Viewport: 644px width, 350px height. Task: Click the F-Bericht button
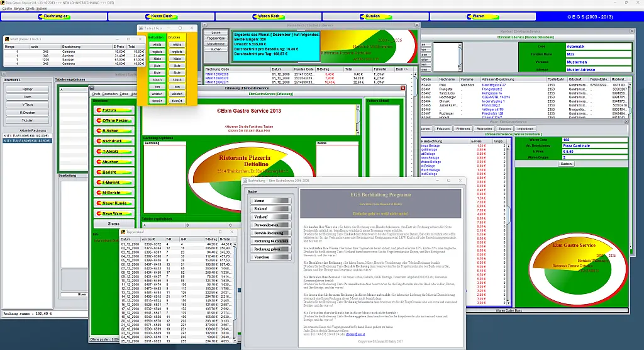114,182
